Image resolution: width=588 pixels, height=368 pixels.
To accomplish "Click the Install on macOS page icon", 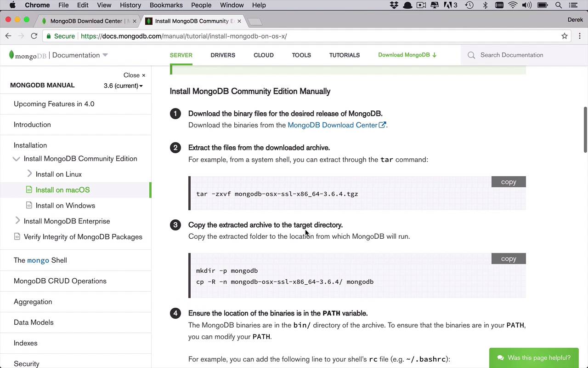I will click(29, 190).
